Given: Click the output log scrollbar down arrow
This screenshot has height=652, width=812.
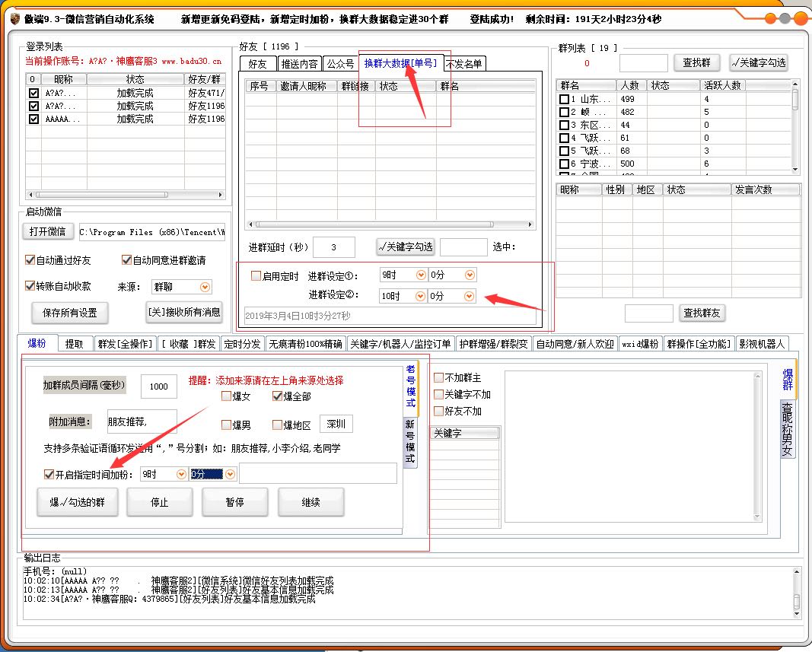Looking at the screenshot, I should click(x=797, y=614).
